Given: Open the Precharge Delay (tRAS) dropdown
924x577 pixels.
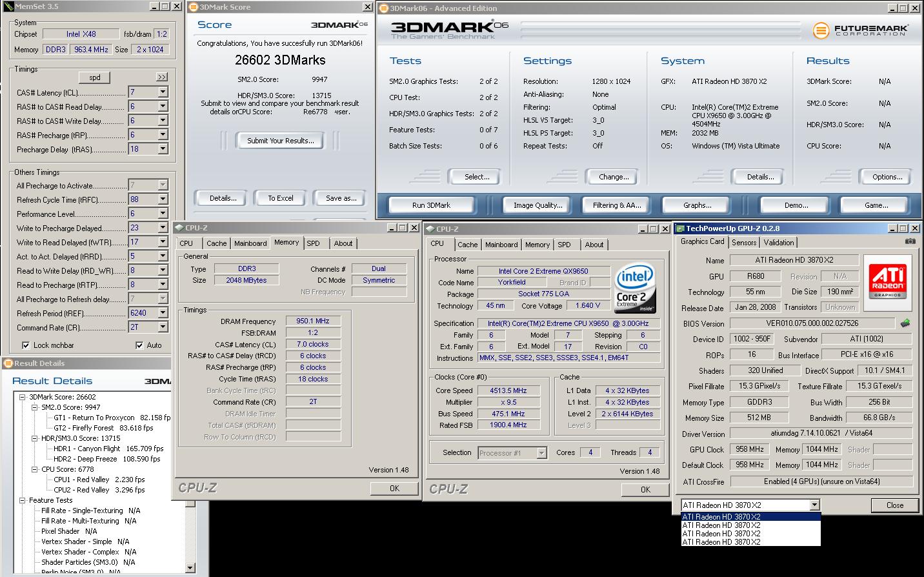Looking at the screenshot, I should (x=163, y=149).
